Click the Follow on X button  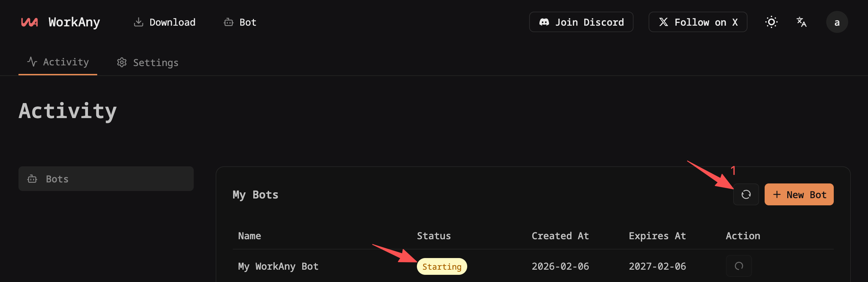[x=698, y=22]
